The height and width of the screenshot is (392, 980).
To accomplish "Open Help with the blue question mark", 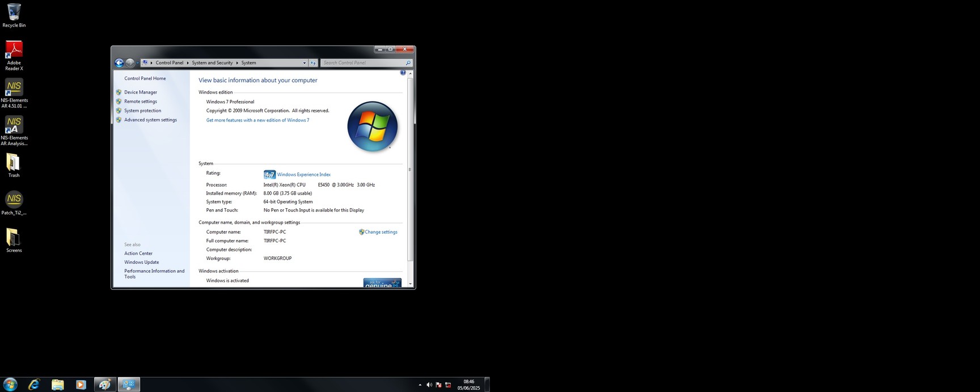I will (x=403, y=73).
